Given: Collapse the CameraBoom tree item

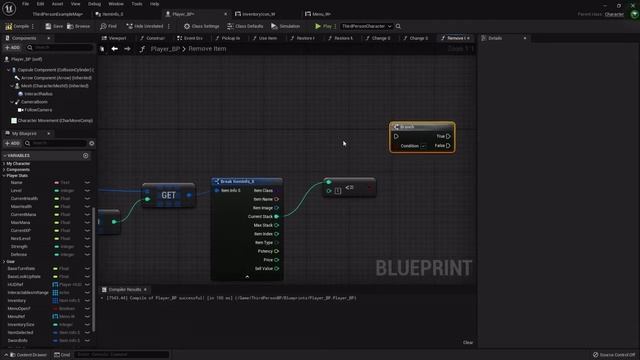Looking at the screenshot, I should (11, 102).
